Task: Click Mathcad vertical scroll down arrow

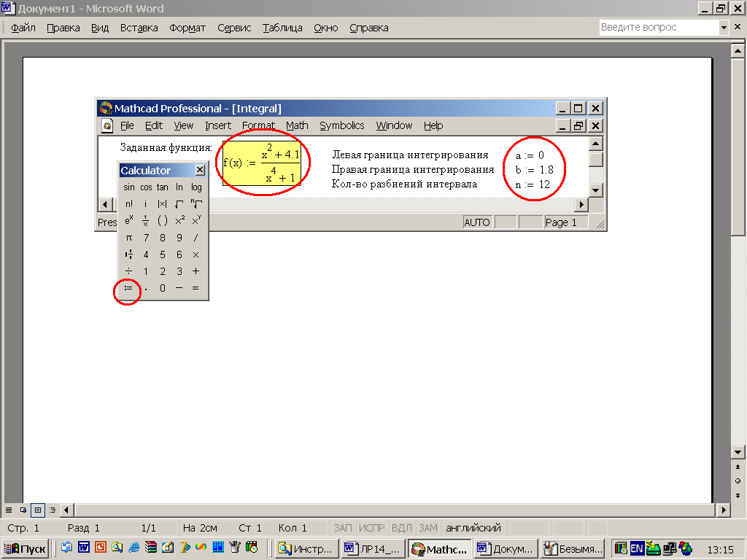Action: 596,190
